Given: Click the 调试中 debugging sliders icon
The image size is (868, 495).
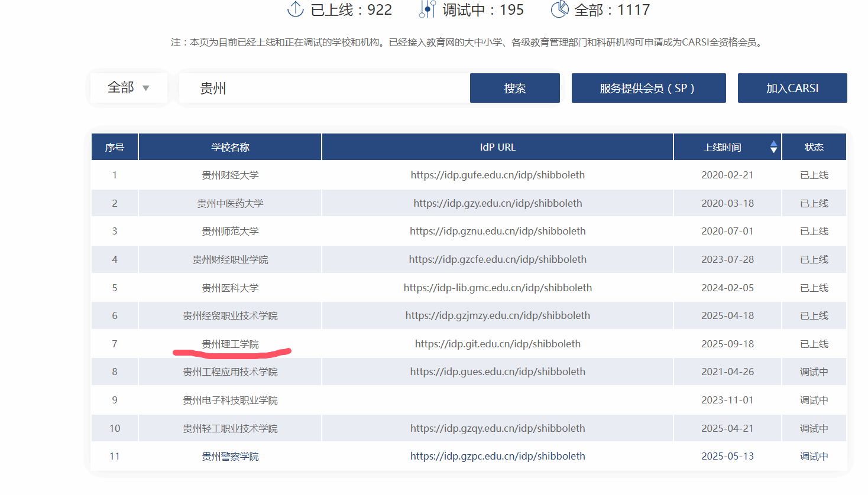Looking at the screenshot, I should [x=427, y=9].
